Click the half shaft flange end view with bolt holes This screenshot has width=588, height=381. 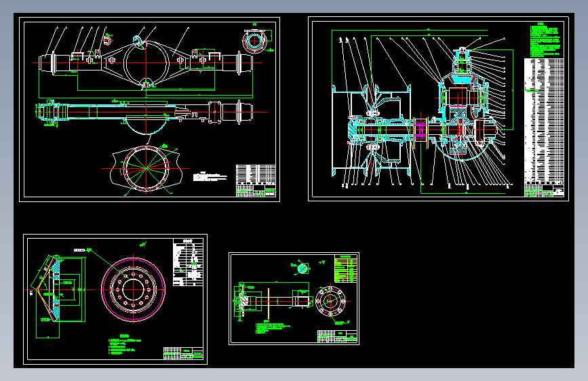point(330,301)
